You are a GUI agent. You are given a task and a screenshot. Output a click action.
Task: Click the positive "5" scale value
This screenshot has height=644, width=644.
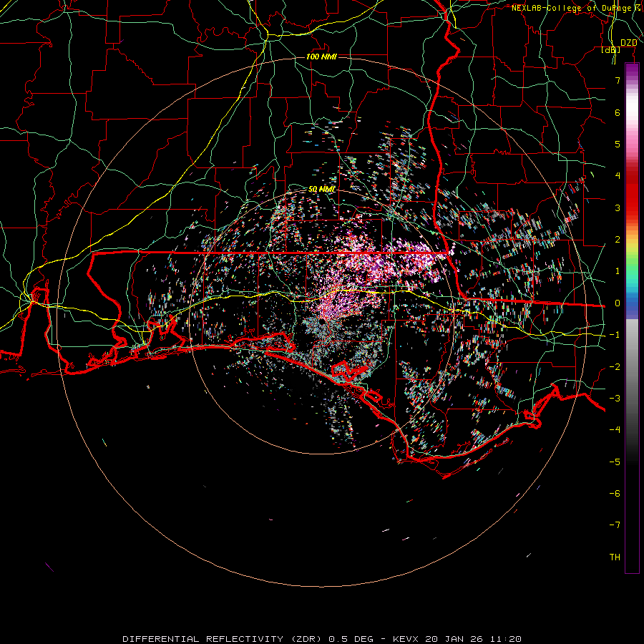(x=618, y=144)
